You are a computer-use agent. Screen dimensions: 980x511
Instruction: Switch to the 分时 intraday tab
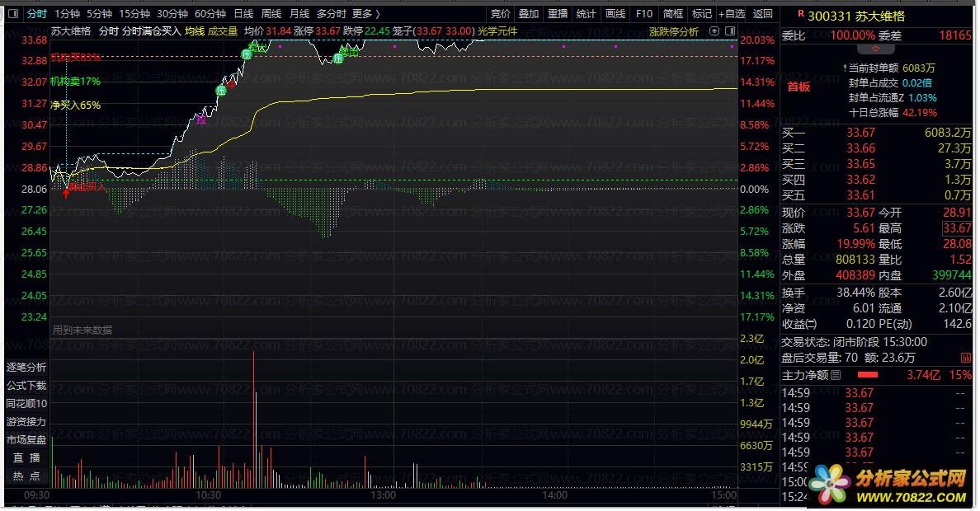tap(37, 14)
